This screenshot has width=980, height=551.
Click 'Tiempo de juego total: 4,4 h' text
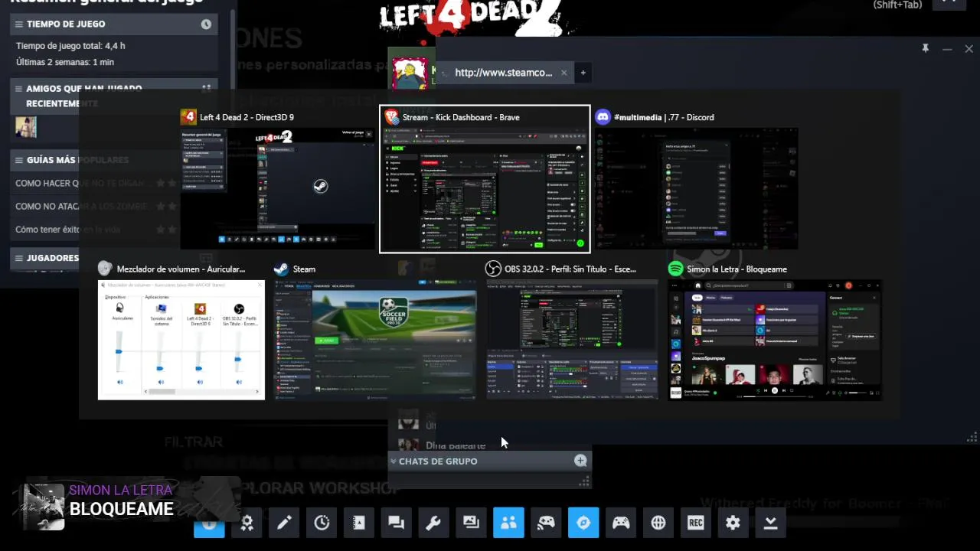coord(70,46)
